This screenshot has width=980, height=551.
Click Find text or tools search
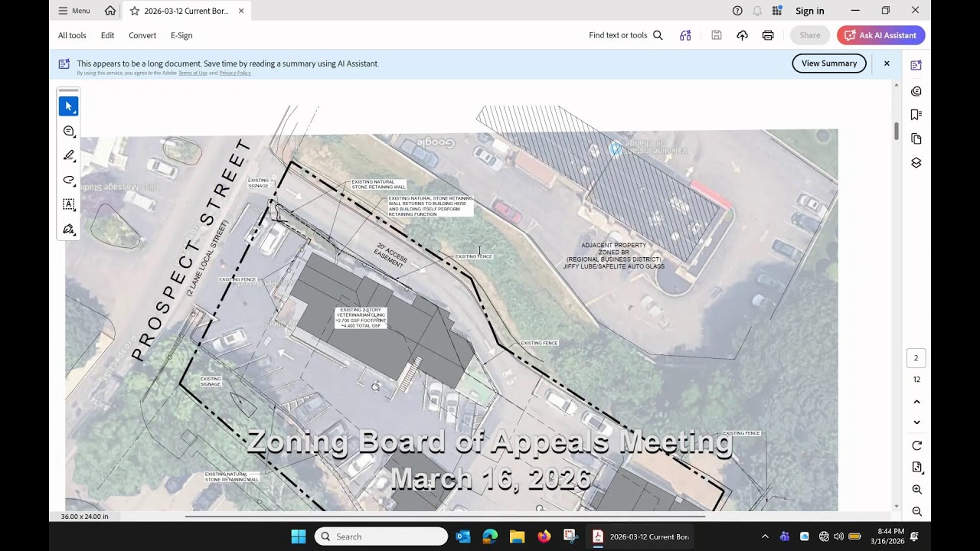[x=626, y=35]
